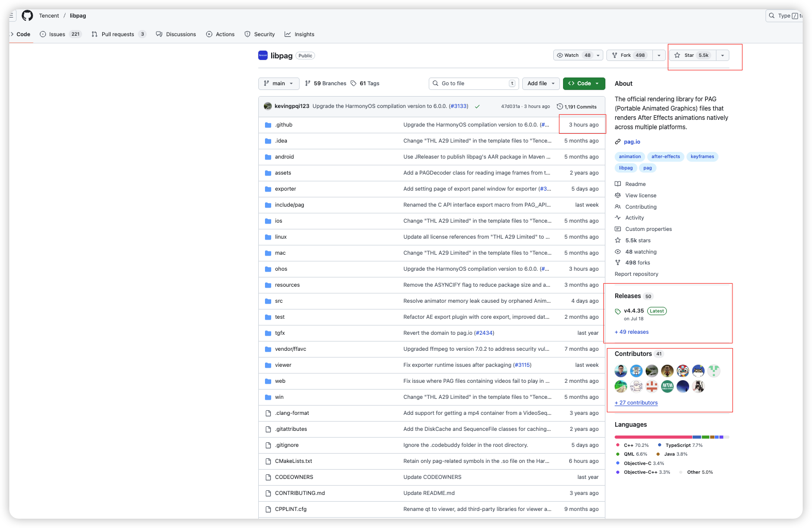Click the keyframes topic tag
The width and height of the screenshot is (812, 528).
(702, 157)
